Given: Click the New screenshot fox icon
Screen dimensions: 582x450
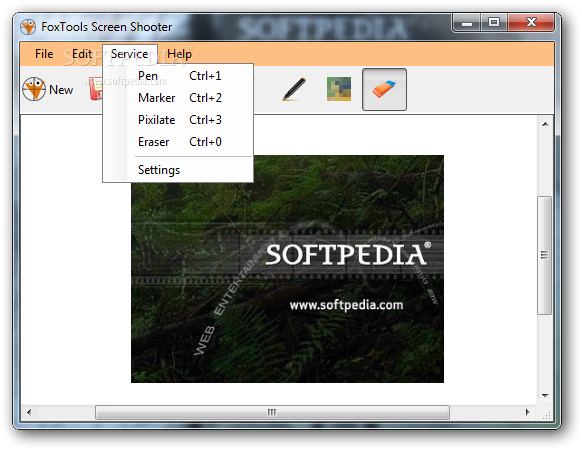Looking at the screenshot, I should (x=34, y=89).
